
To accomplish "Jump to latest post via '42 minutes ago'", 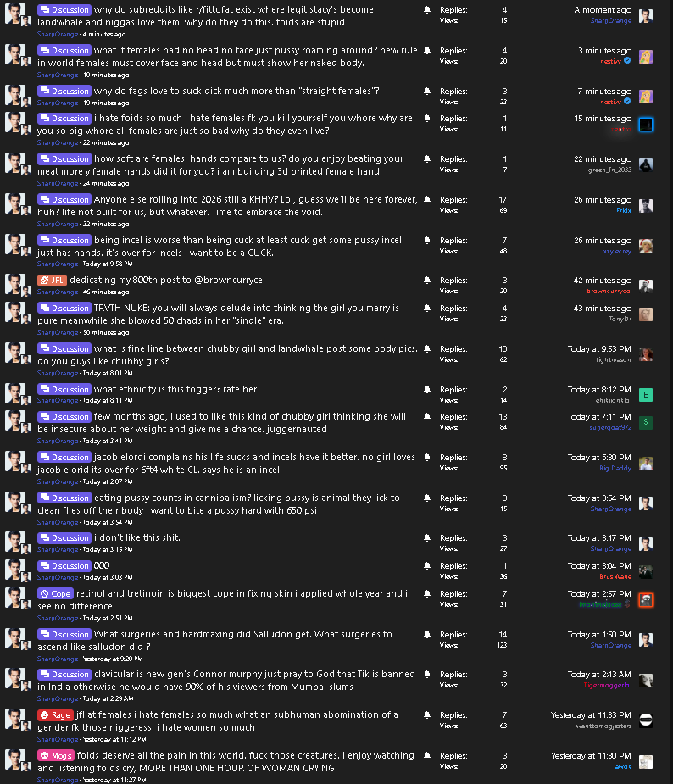I will tap(602, 281).
